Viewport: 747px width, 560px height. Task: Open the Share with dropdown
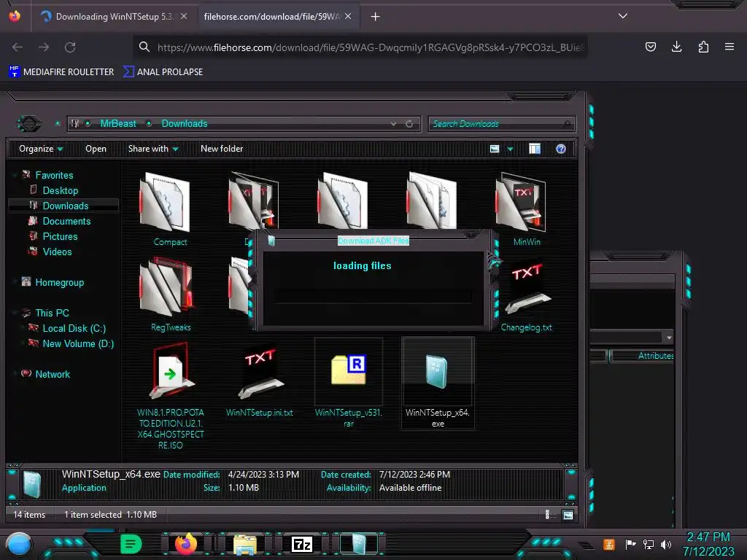coord(153,149)
